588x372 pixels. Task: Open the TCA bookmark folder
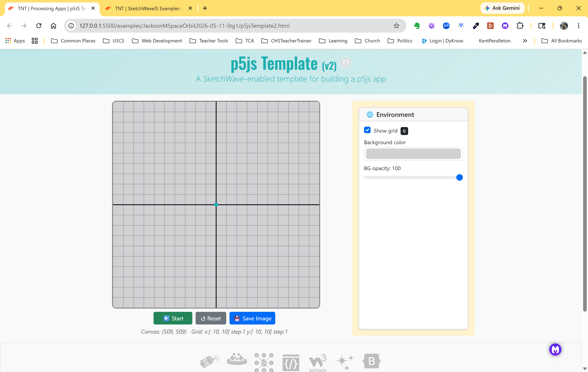point(245,41)
